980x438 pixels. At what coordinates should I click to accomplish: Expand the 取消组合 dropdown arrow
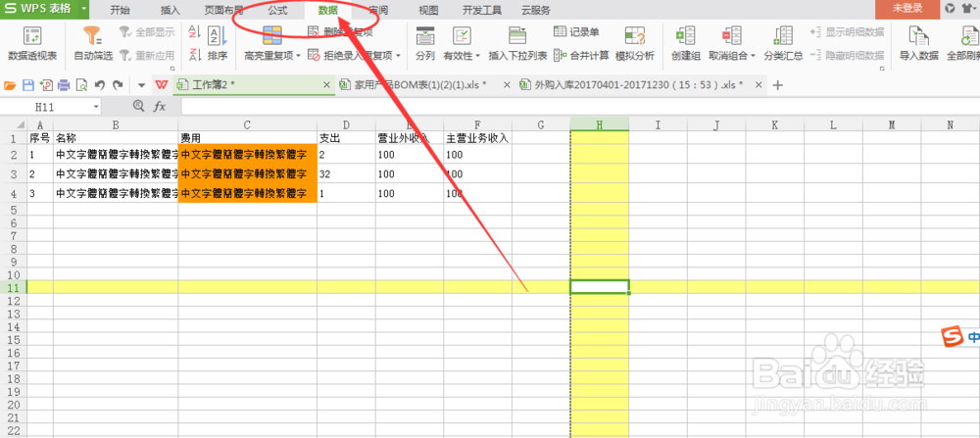coord(753,56)
